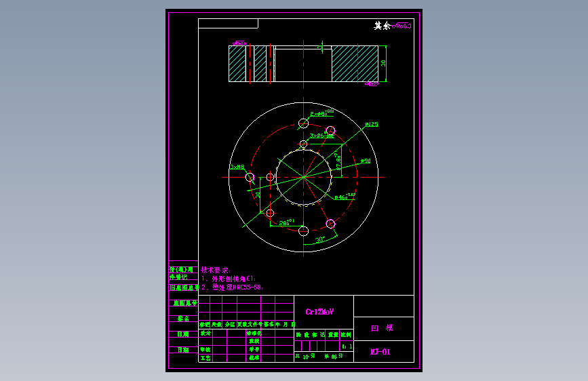588x381 pixels.
Task: Select the 签名 label in left margin
Action: (x=183, y=319)
